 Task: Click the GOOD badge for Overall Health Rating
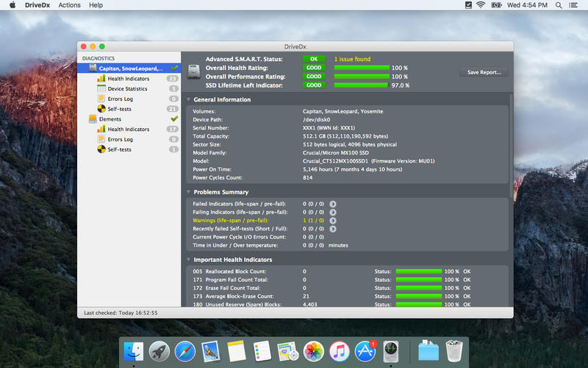point(314,68)
